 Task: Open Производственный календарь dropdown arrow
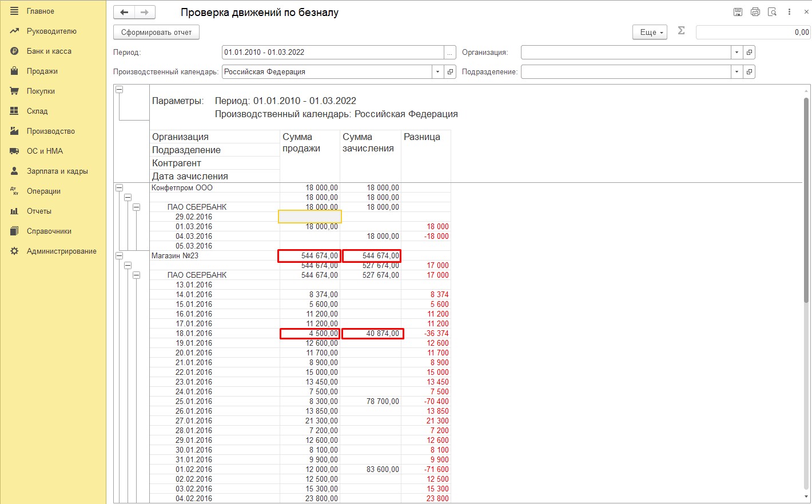click(437, 72)
